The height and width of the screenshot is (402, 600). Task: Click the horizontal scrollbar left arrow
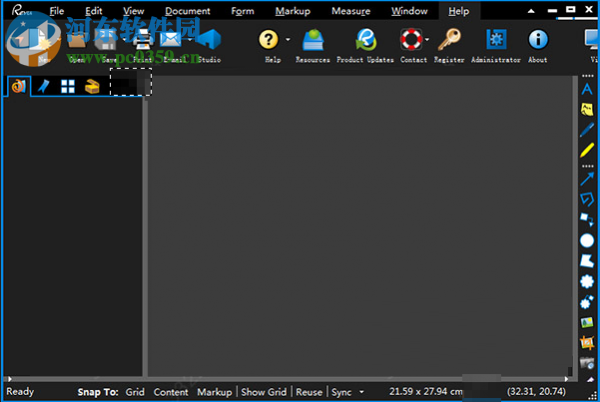click(x=10, y=379)
